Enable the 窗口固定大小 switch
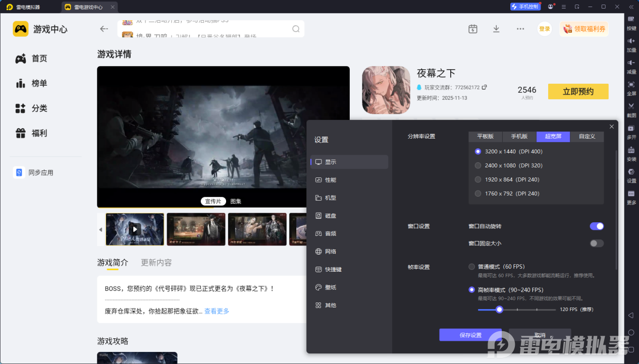The width and height of the screenshot is (639, 364). 597,244
